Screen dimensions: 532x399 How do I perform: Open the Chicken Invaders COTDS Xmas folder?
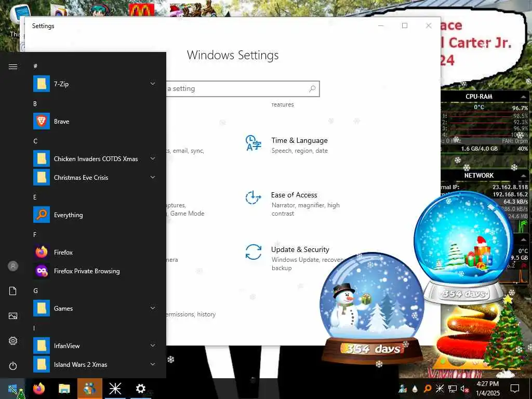point(95,159)
